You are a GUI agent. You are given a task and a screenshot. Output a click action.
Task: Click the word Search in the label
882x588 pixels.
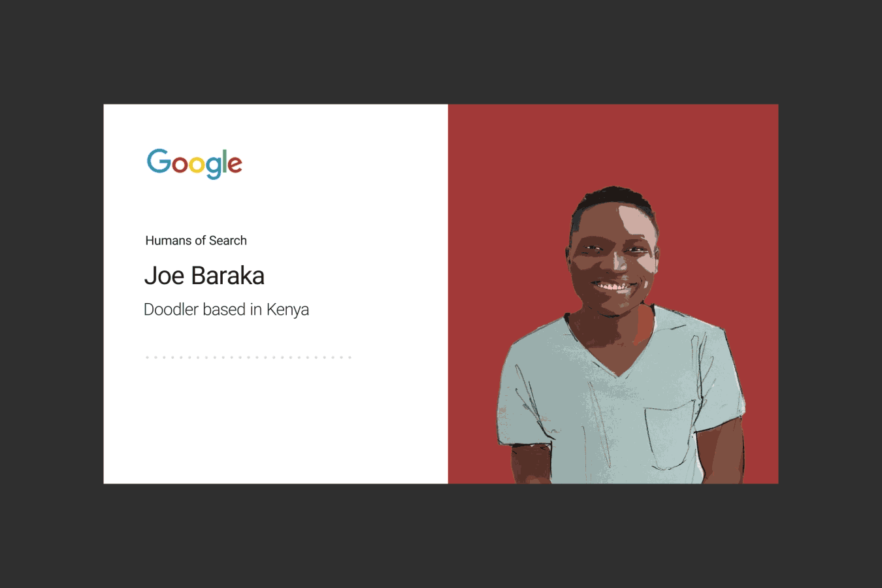[x=228, y=240]
